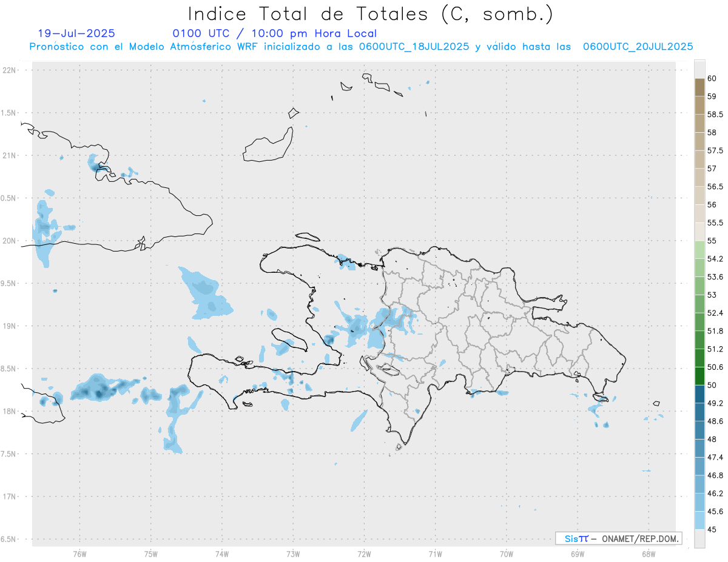
Task: Click the colorbar value '51.2'
Action: 715,349
